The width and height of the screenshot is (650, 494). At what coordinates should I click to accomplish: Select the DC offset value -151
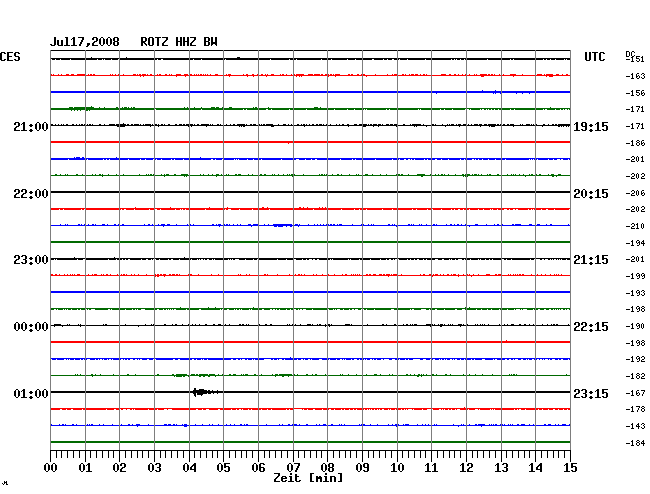pos(635,59)
